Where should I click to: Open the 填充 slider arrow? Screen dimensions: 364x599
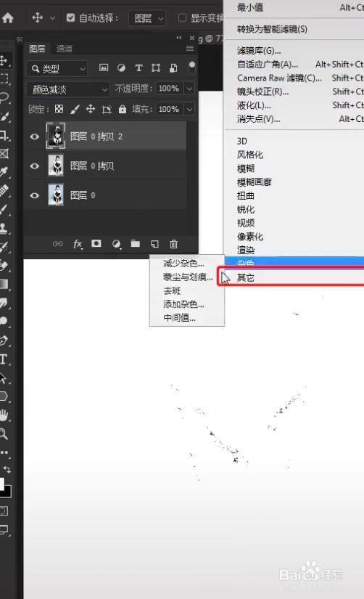[x=190, y=109]
